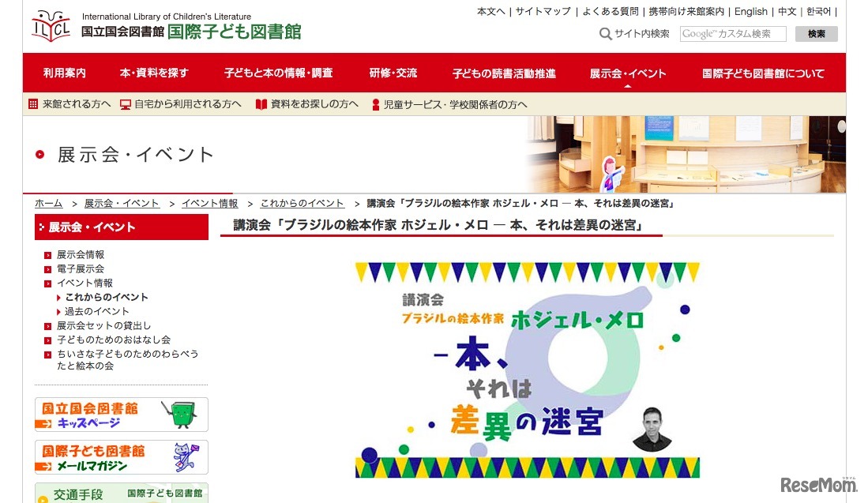Click the green book mascot on キッズページ banner
Screen dimensions: 868x503
coord(182,413)
